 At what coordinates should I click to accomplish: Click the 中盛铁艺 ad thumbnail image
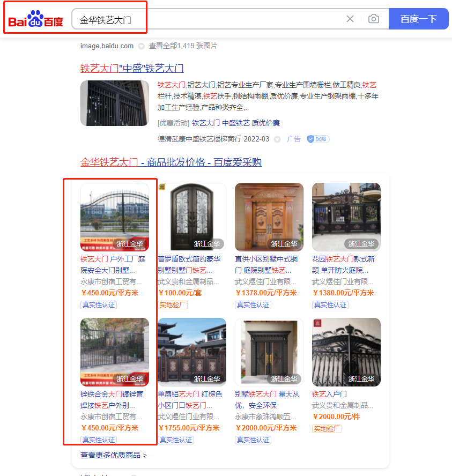coord(114,103)
